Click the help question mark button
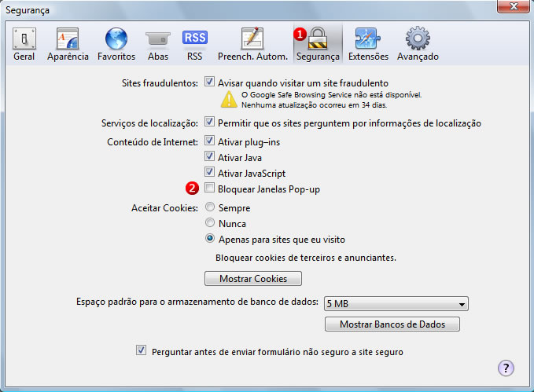Image resolution: width=534 pixels, height=392 pixels. [506, 368]
